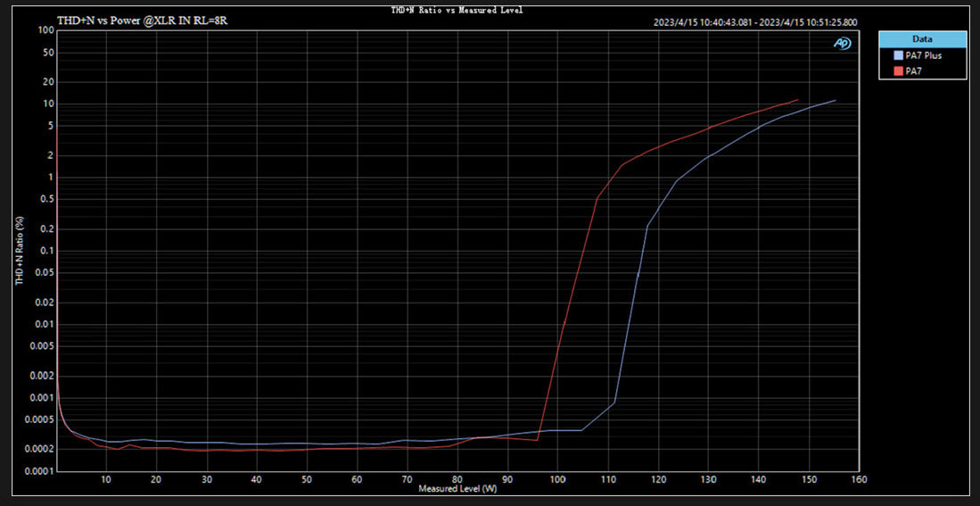This screenshot has height=506, width=980.
Task: Click the 'THD+N Ratio (%)' y-axis label
Action: (x=18, y=252)
